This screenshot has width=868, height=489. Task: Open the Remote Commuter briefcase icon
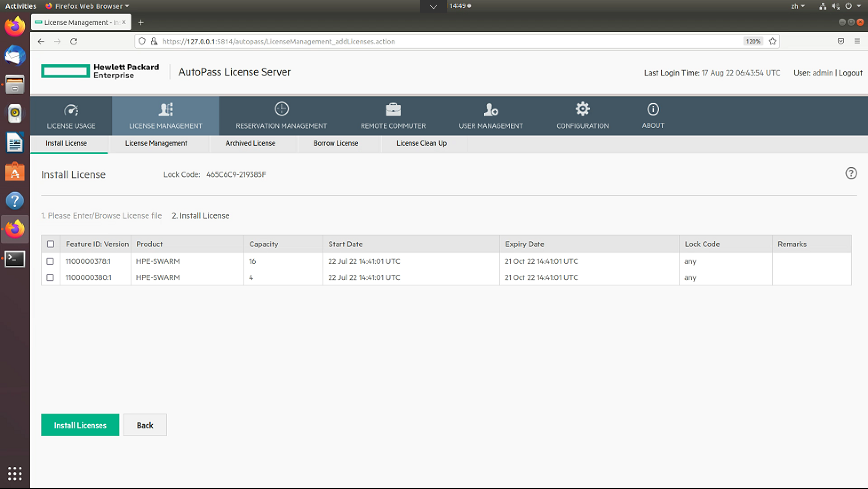pyautogui.click(x=393, y=109)
